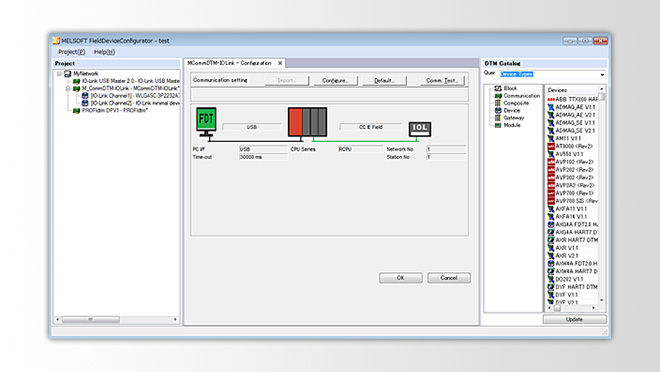Click the green FDT computer icon
Image resolution: width=660 pixels, height=372 pixels.
206,122
